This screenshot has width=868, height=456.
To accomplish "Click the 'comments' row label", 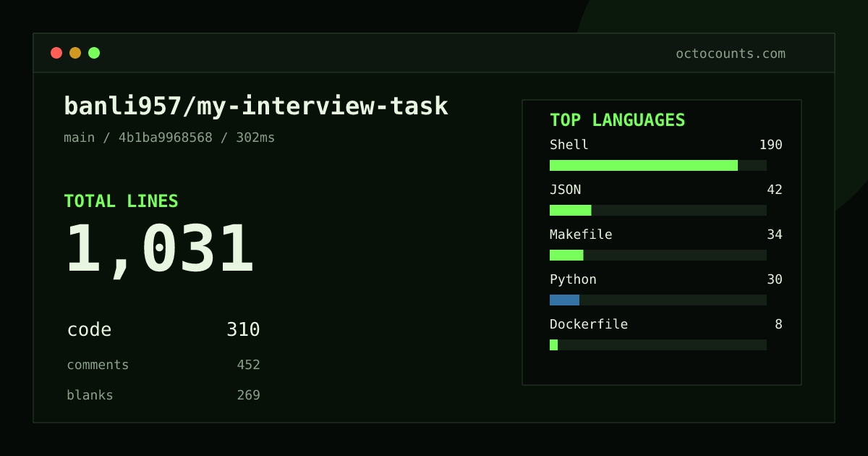I will [98, 365].
